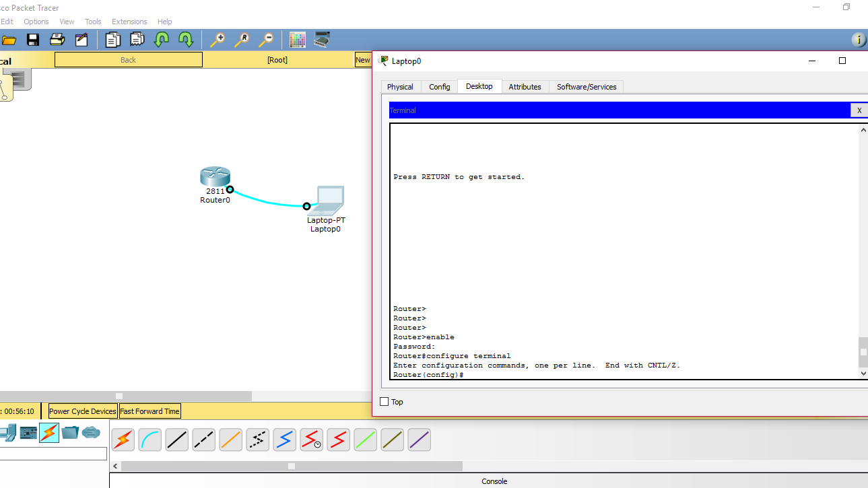Click left arrow of connections scrollbar
The image size is (868, 488).
point(115,466)
